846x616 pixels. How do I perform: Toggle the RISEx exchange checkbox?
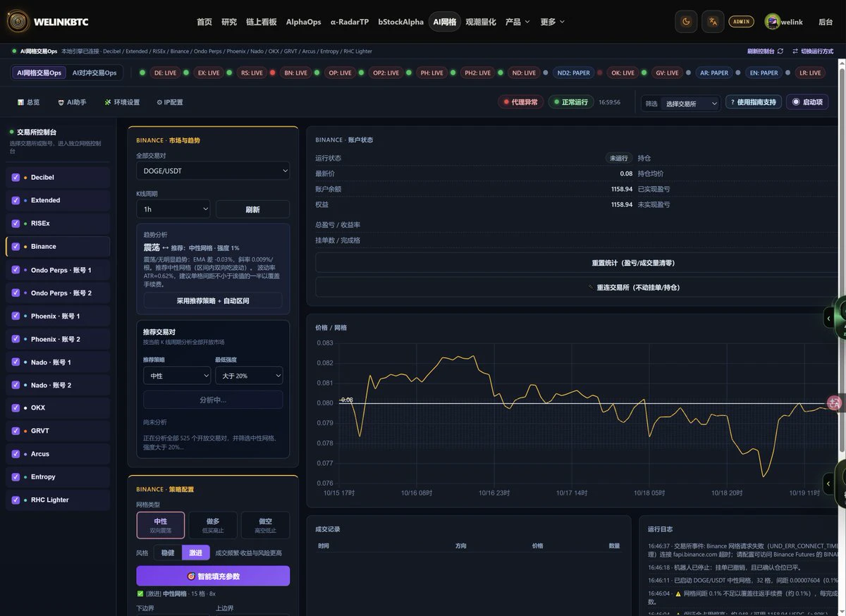pyautogui.click(x=16, y=223)
